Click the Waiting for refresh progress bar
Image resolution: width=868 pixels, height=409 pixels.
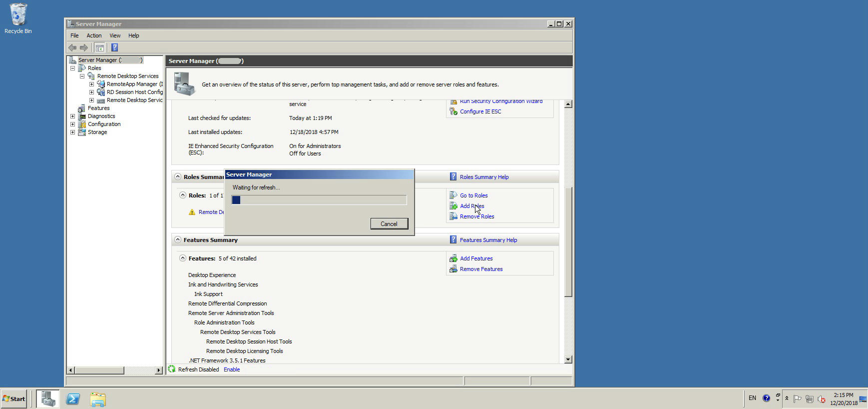(319, 200)
